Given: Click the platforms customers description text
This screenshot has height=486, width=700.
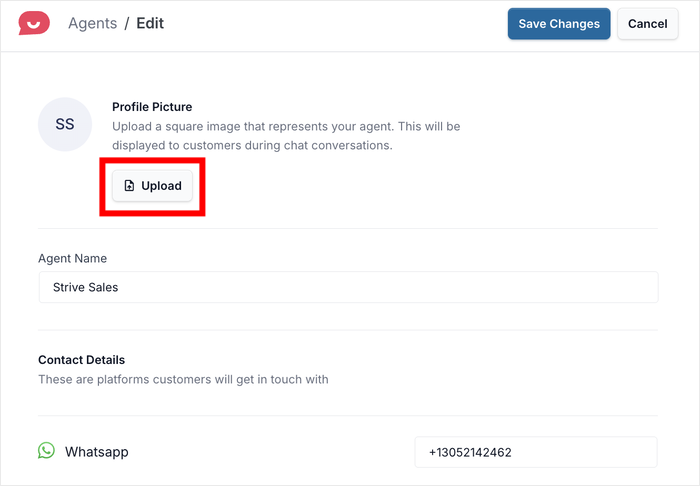Looking at the screenshot, I should (x=183, y=379).
